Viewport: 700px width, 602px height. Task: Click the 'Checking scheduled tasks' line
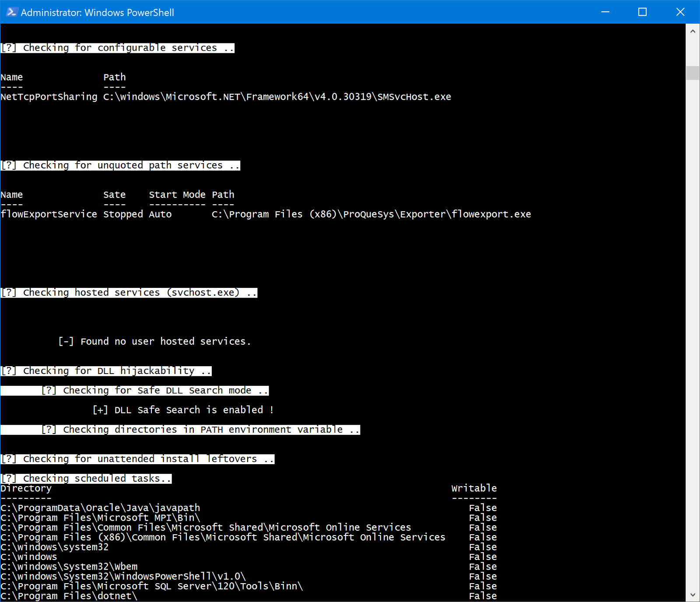pyautogui.click(x=86, y=478)
